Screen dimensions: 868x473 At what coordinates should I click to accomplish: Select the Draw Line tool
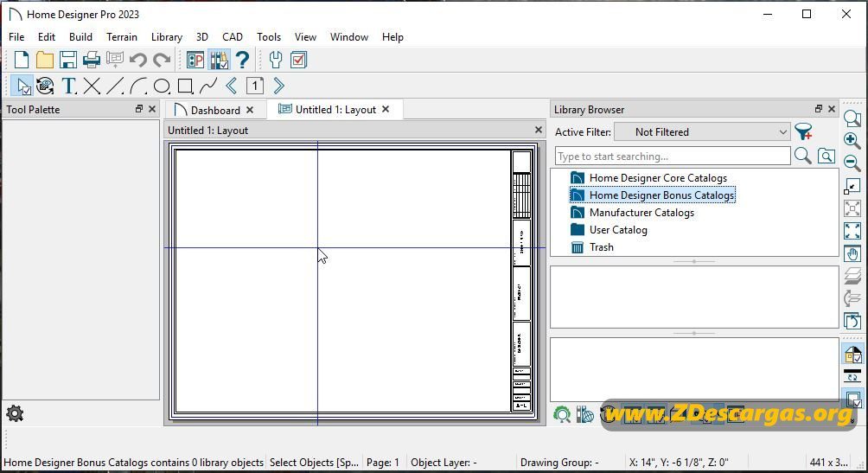pos(115,86)
